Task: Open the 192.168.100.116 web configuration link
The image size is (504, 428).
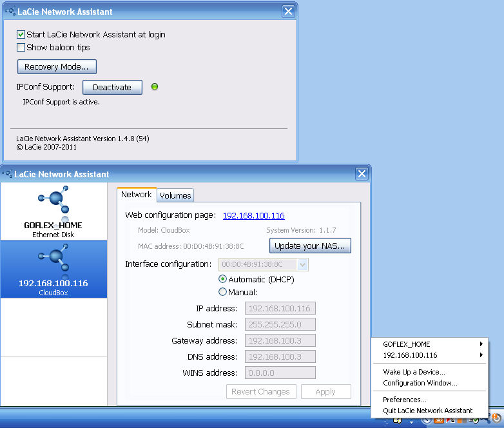Action: pos(253,215)
